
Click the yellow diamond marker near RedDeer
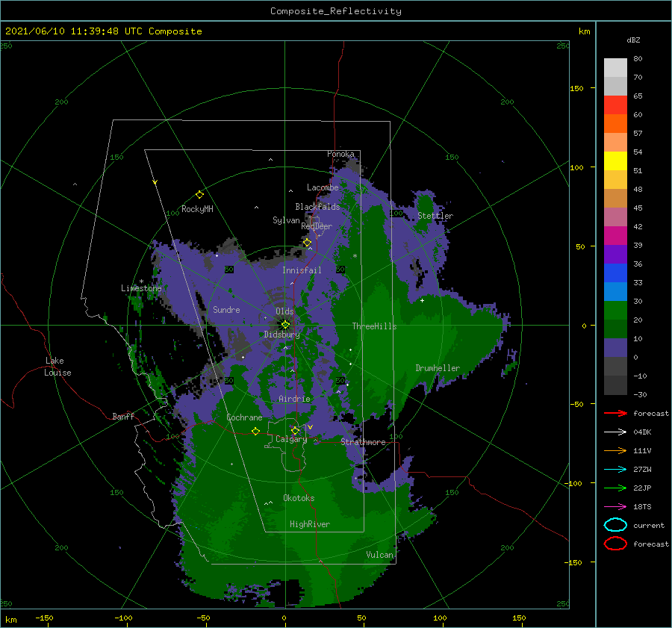tap(308, 243)
